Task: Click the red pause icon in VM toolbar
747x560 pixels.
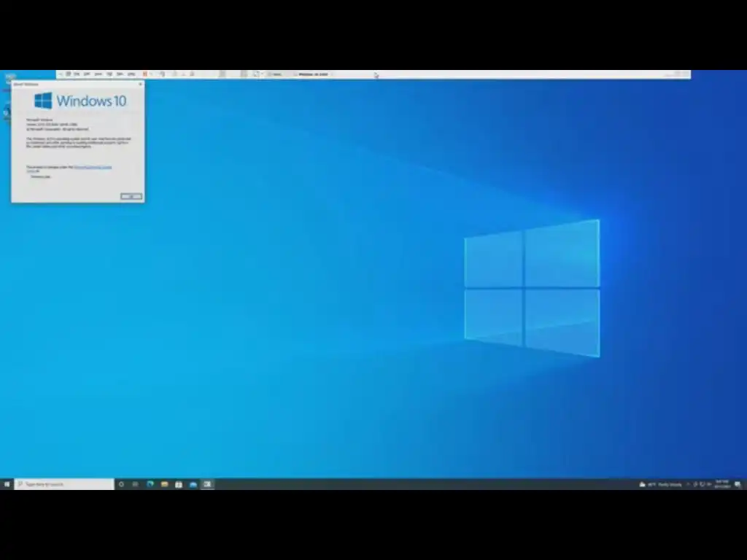Action: 145,74
